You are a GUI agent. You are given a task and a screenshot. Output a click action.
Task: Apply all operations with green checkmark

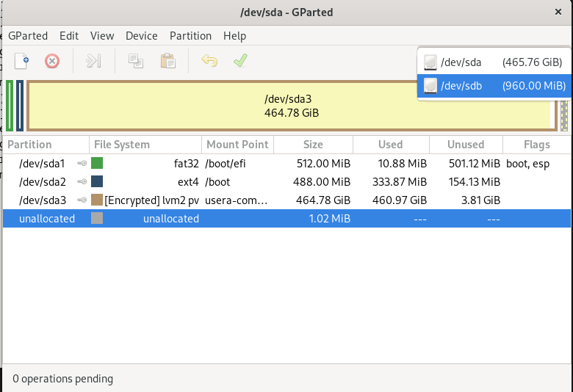(x=240, y=61)
